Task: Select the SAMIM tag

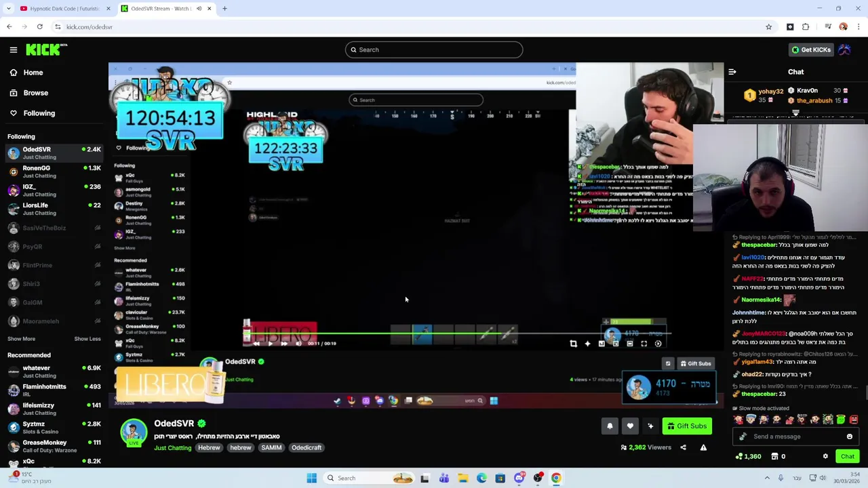Action: tap(271, 447)
